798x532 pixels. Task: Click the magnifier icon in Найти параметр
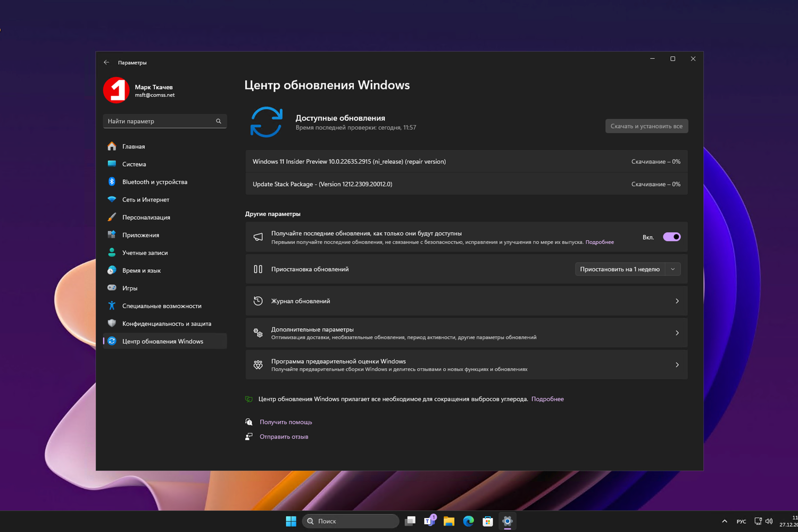[x=219, y=121]
